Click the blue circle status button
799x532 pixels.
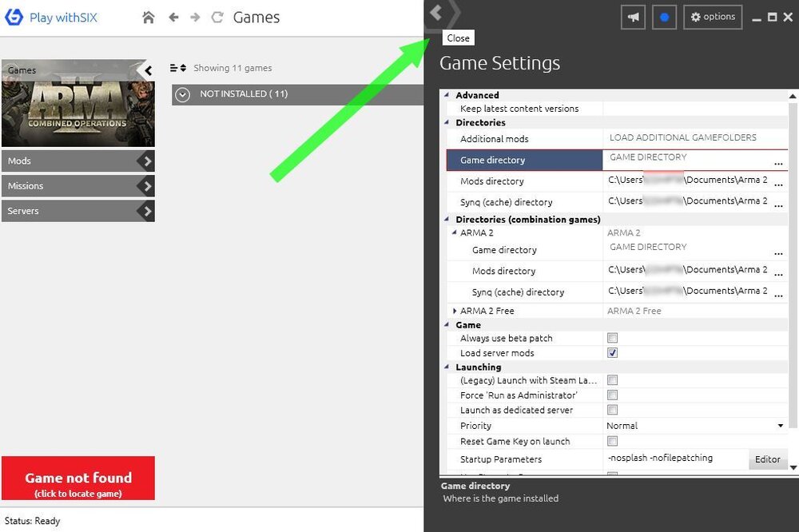[x=664, y=17]
